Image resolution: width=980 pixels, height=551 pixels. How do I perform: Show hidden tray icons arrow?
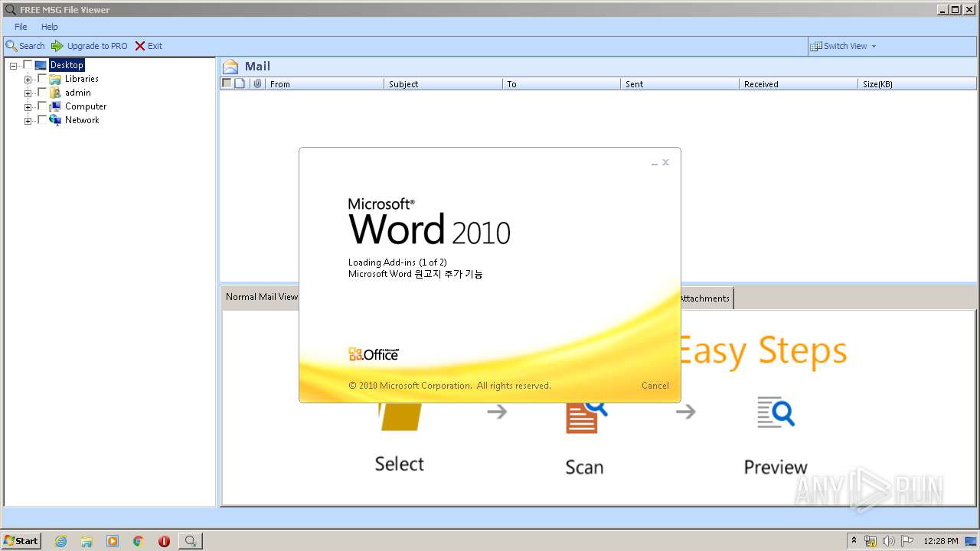coord(854,541)
